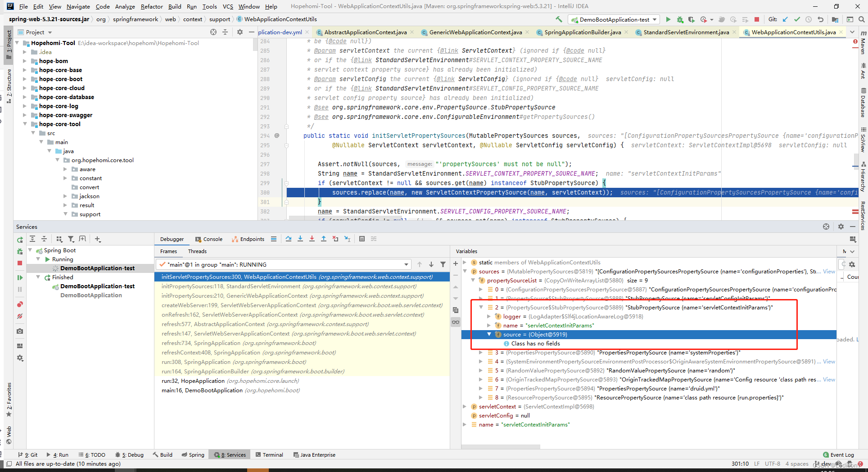The width and height of the screenshot is (868, 472).
Task: Expand logger field in variables
Action: click(489, 316)
